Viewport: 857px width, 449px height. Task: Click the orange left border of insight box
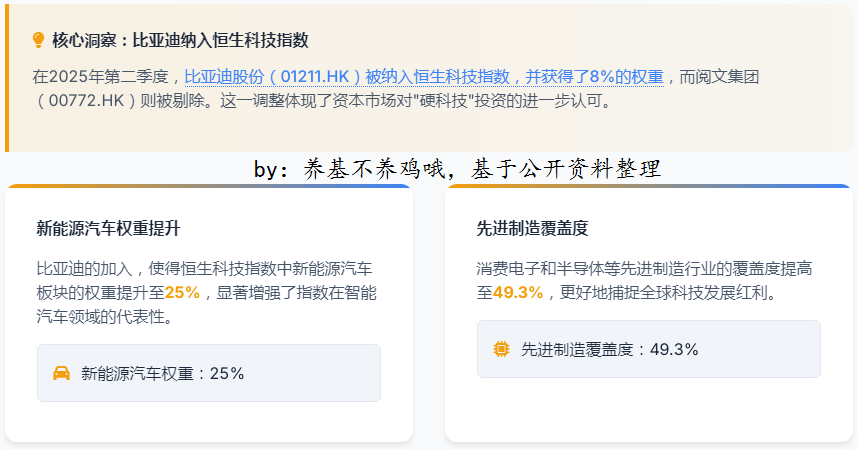coord(7,78)
